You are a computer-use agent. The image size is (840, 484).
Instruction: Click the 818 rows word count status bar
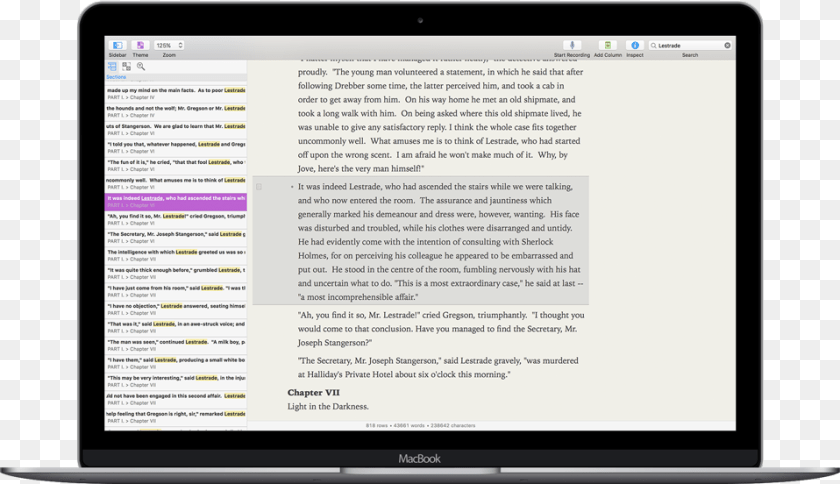(x=421, y=426)
